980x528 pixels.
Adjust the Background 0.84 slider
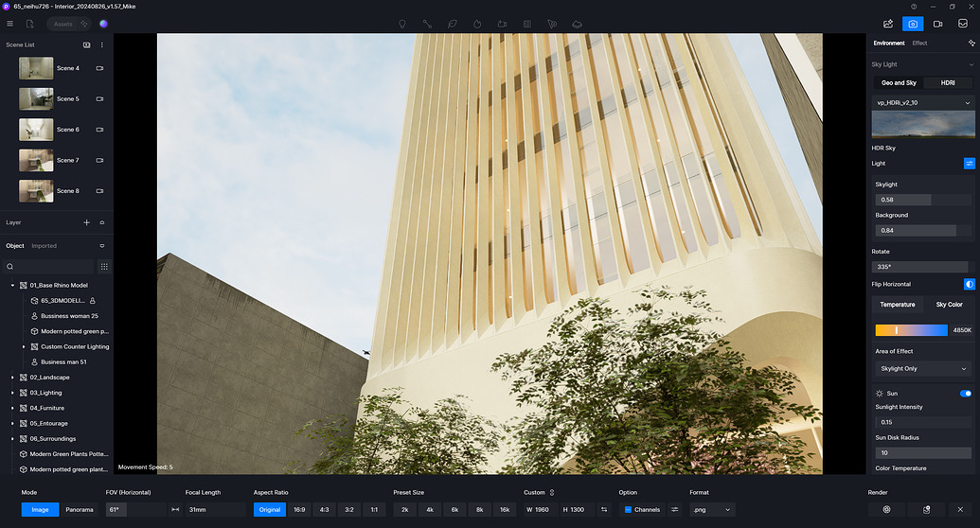point(923,231)
